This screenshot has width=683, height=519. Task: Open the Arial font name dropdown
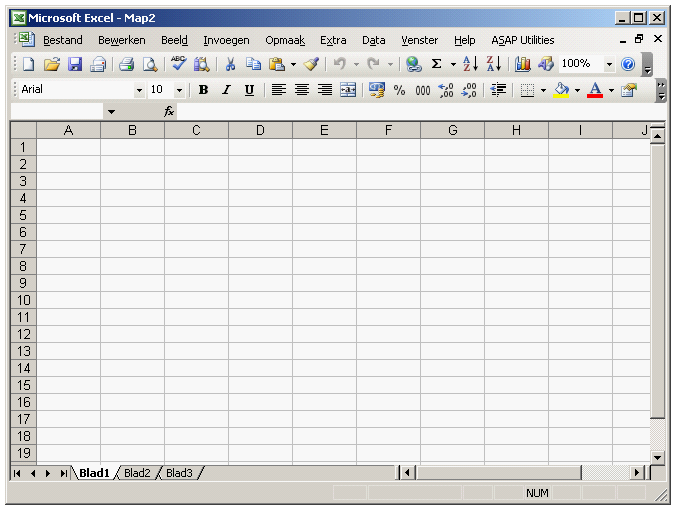[139, 90]
